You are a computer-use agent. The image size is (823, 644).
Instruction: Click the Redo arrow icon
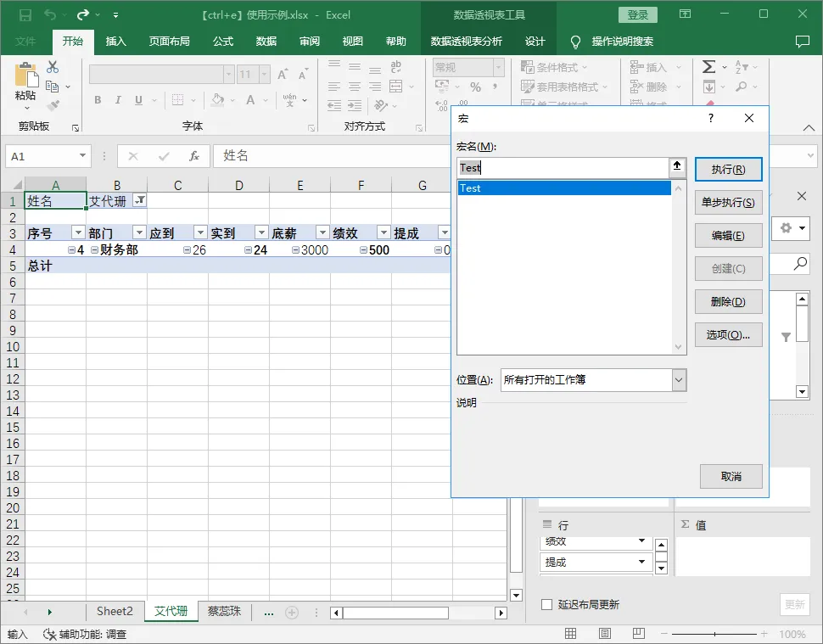click(x=83, y=14)
